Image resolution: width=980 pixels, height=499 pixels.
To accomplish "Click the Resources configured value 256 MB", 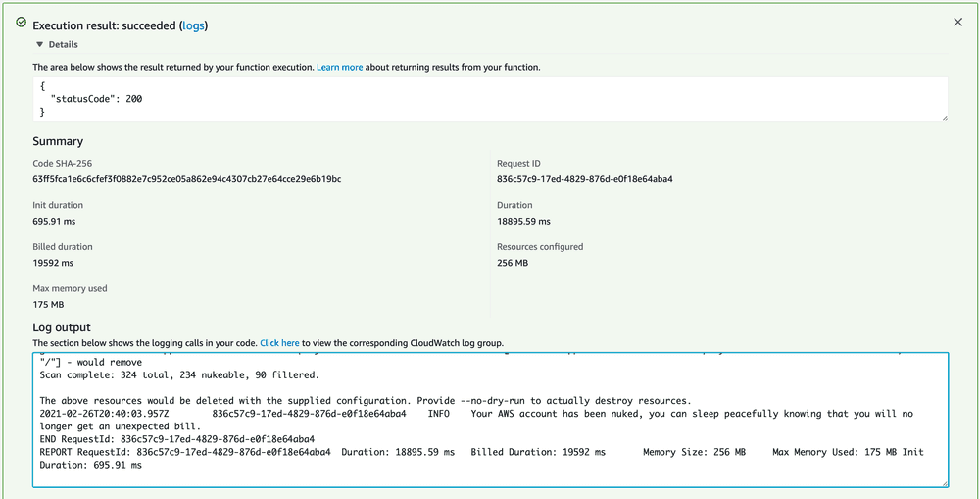I will (513, 263).
